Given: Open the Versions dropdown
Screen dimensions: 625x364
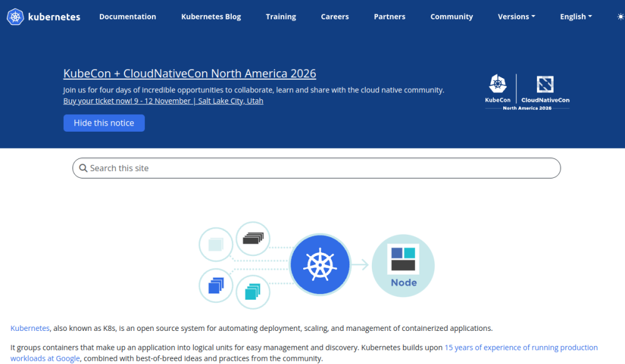Looking at the screenshot, I should [516, 17].
